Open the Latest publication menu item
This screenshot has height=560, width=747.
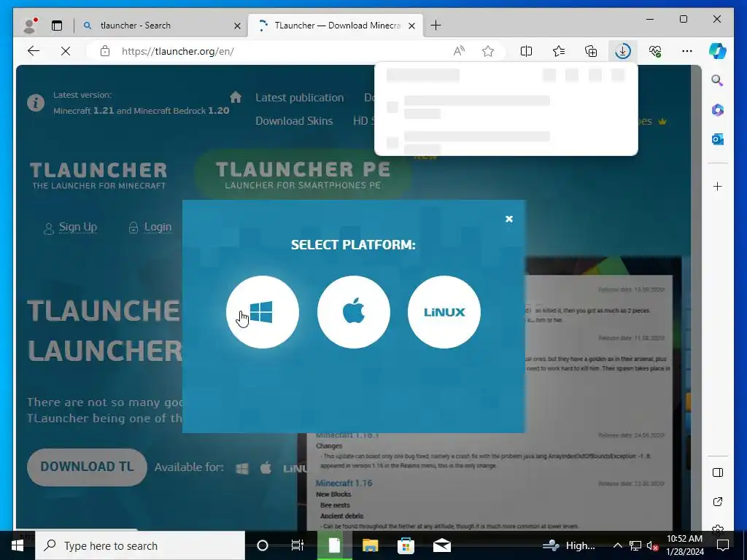[x=299, y=98]
